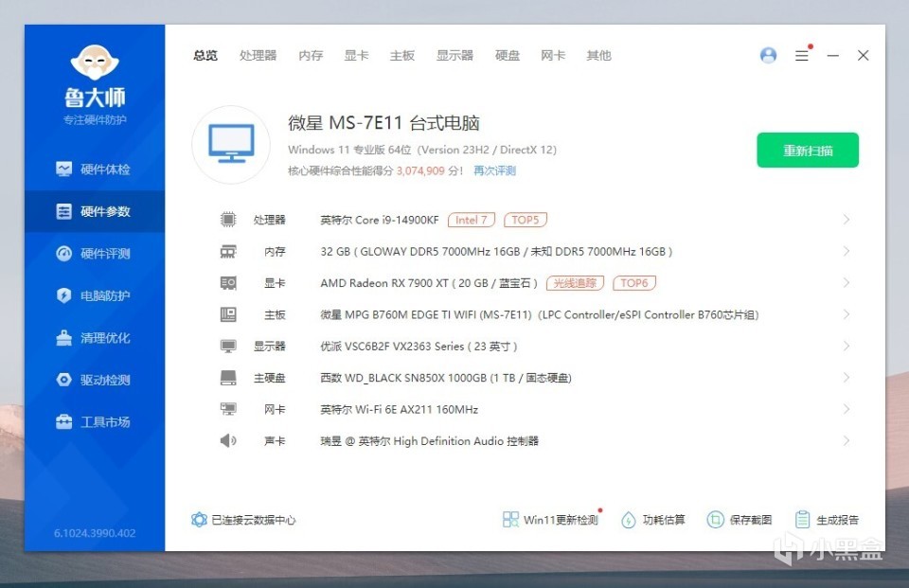Click the title 微星 MS-7E11 台式电脑

click(x=383, y=123)
